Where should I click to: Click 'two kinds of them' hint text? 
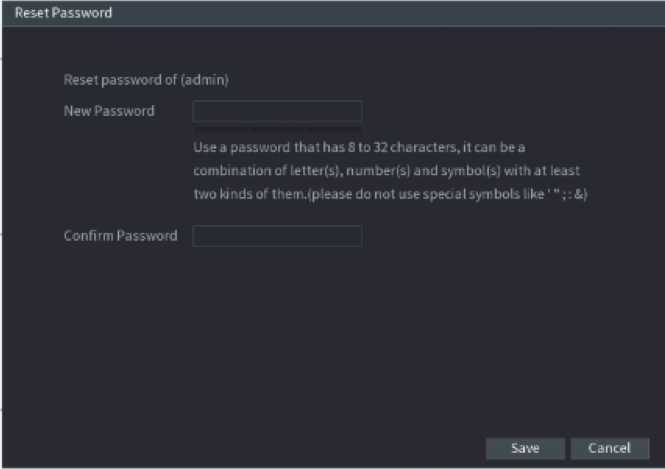(x=250, y=194)
